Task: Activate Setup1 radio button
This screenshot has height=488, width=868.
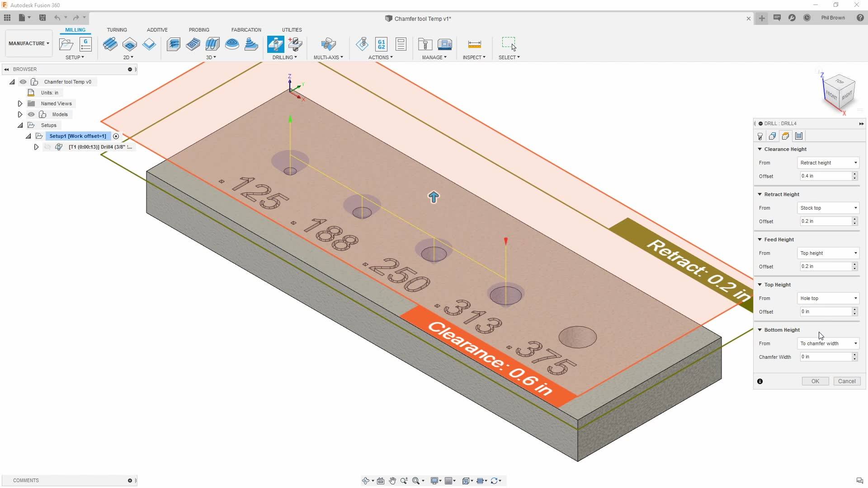Action: point(116,136)
